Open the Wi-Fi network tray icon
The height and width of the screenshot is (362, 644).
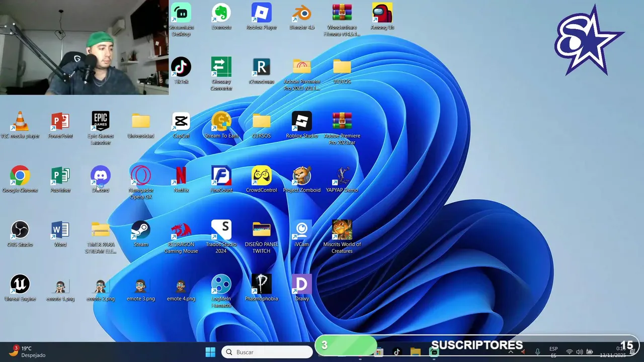coord(570,352)
